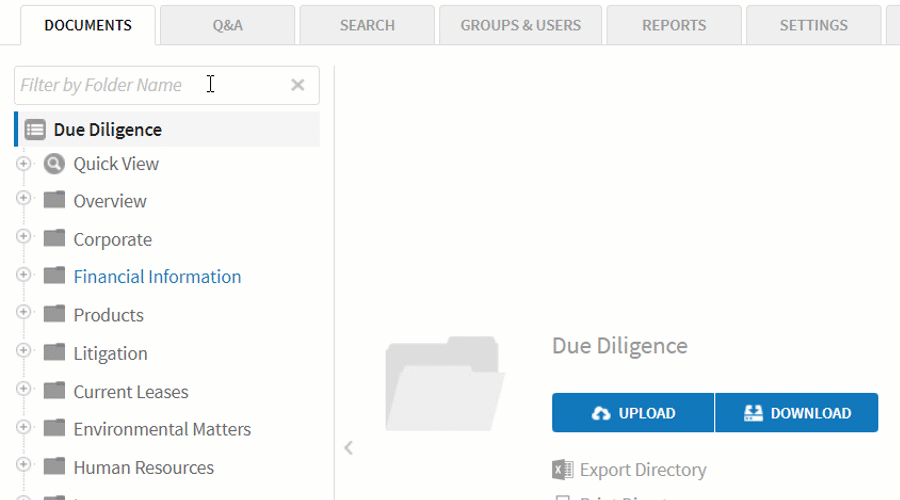Viewport: 900px width, 500px height.
Task: Go to the Groups & Users tab
Action: 520,25
